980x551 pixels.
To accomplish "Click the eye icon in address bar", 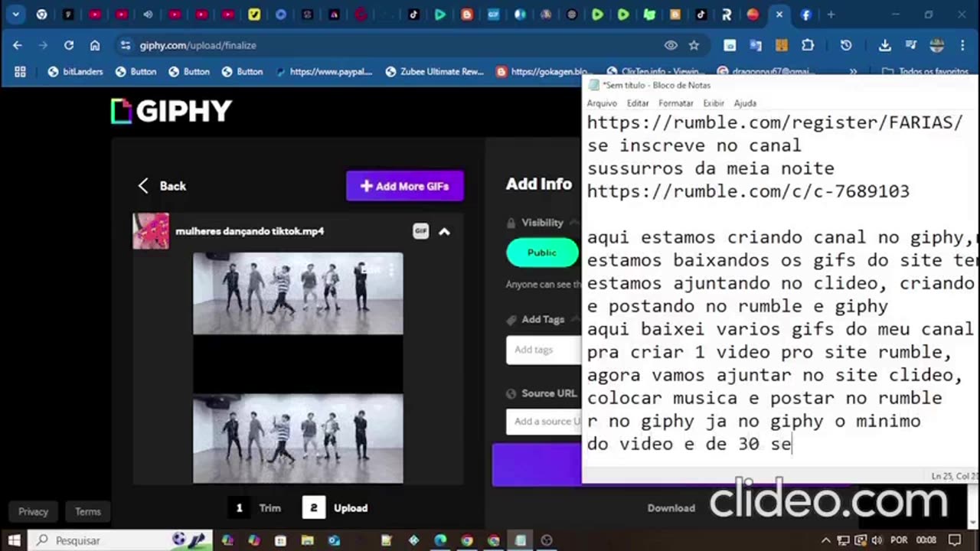I will [x=671, y=45].
